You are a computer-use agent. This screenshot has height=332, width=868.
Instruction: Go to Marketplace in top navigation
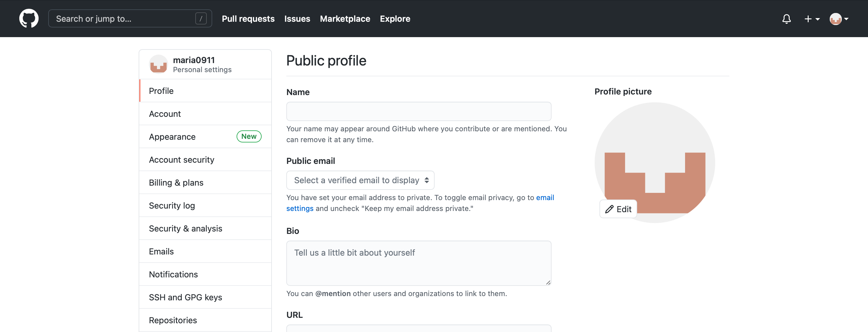tap(345, 18)
